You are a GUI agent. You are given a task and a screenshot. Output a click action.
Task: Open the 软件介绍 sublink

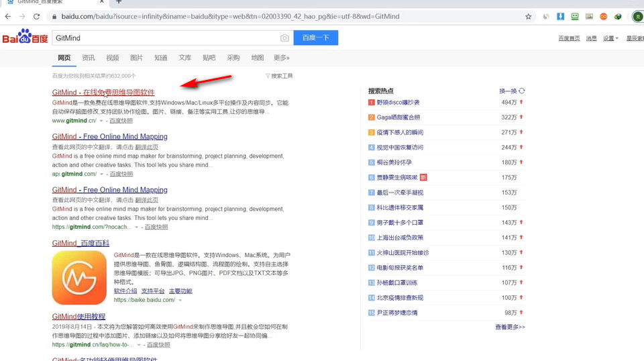125,291
